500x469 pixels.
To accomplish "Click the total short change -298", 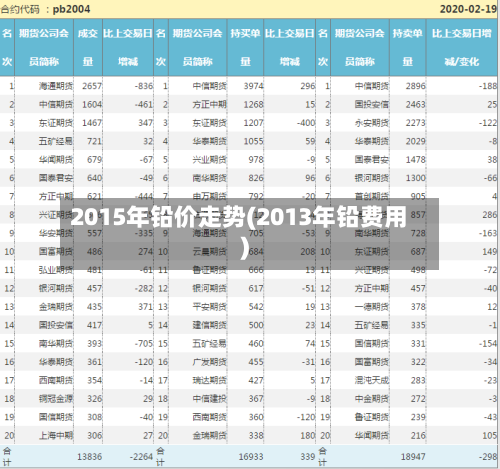I will tap(488, 457).
